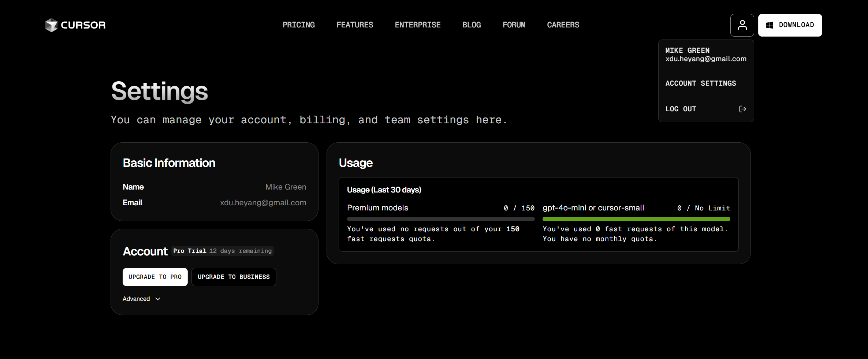
Task: Click the Premium models usage progress bar
Action: (441, 219)
